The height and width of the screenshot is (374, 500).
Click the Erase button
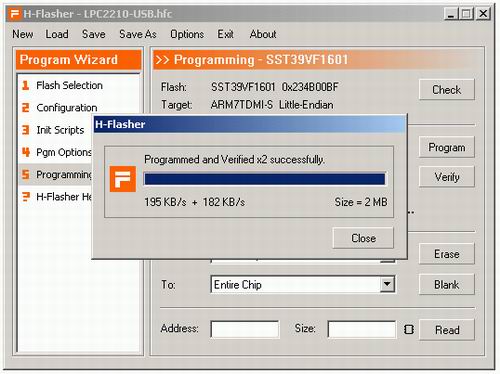447,254
